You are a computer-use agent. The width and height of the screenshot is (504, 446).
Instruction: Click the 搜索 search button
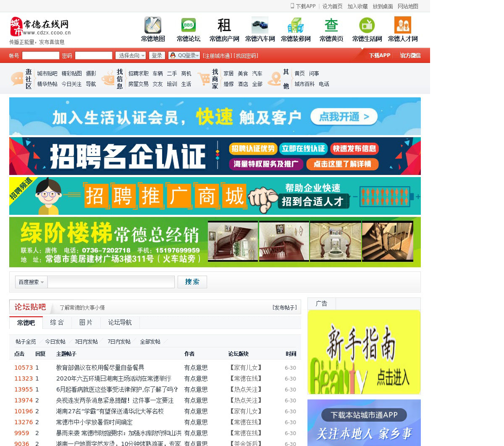(192, 282)
